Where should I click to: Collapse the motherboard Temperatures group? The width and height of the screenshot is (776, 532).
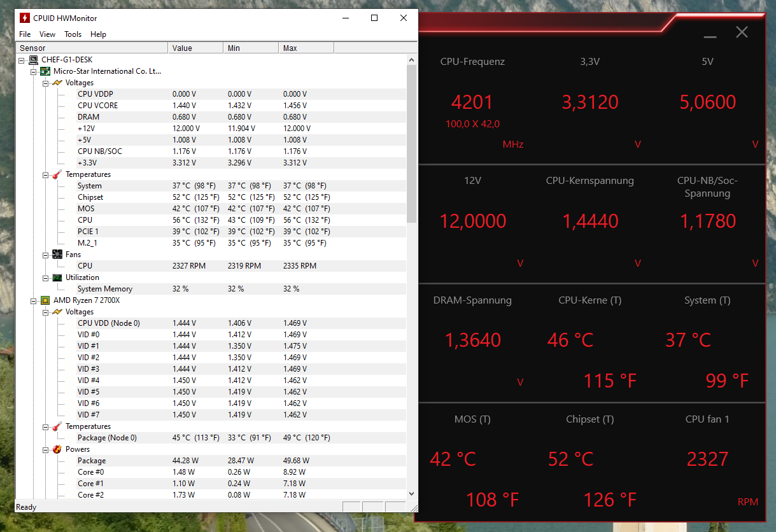[45, 174]
